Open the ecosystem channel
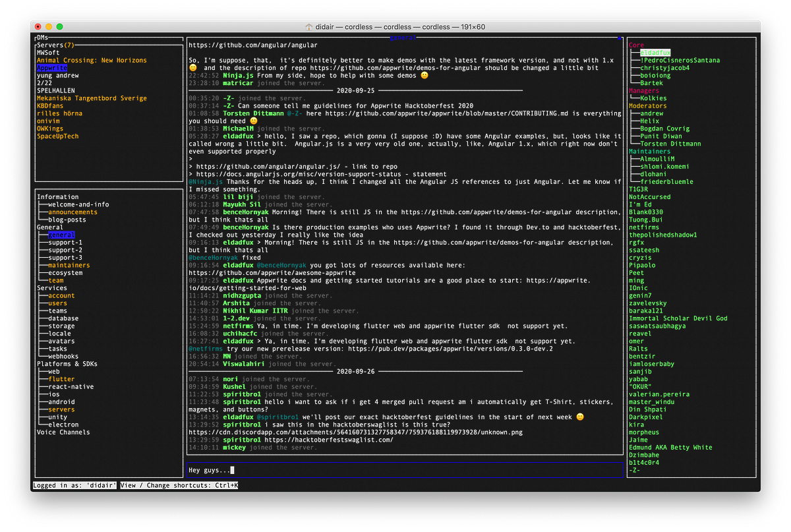791x532 pixels. coord(65,273)
